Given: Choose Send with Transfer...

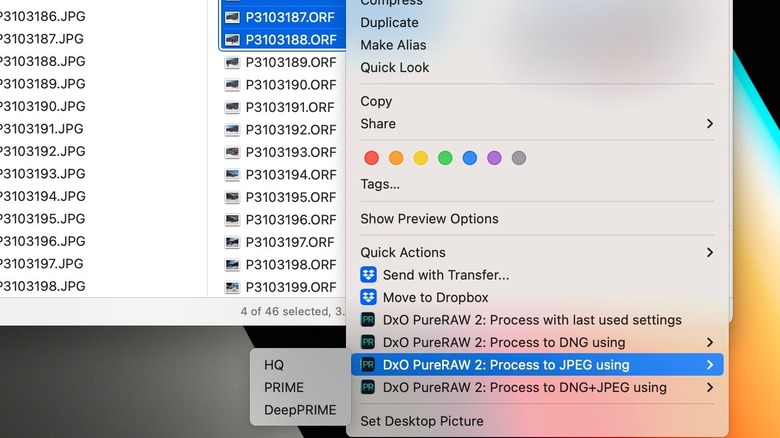Looking at the screenshot, I should tap(446, 275).
